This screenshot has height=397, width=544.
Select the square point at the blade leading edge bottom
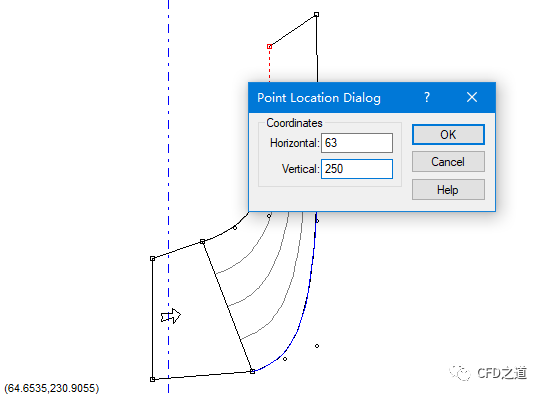[253, 372]
